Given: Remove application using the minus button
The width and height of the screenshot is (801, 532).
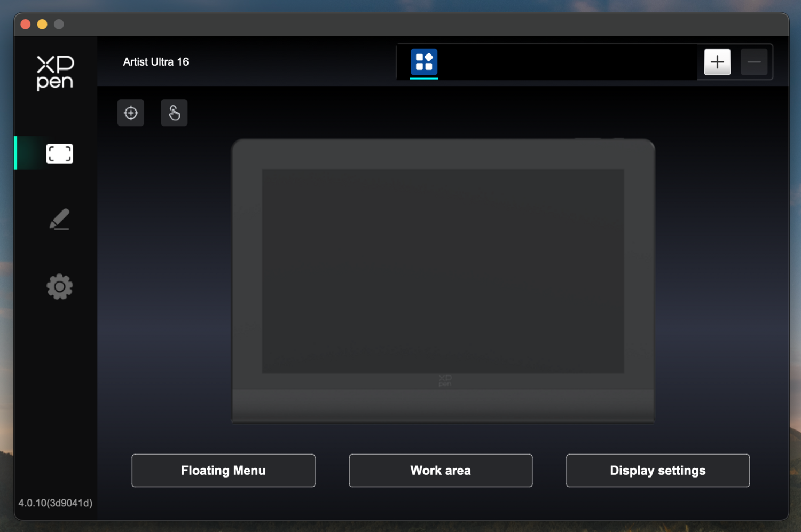Looking at the screenshot, I should click(x=754, y=62).
